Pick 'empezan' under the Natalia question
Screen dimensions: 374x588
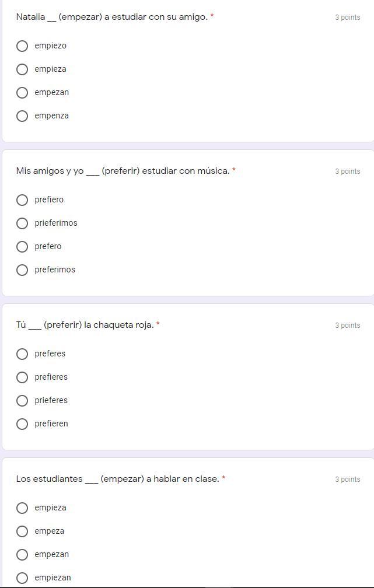[22, 93]
